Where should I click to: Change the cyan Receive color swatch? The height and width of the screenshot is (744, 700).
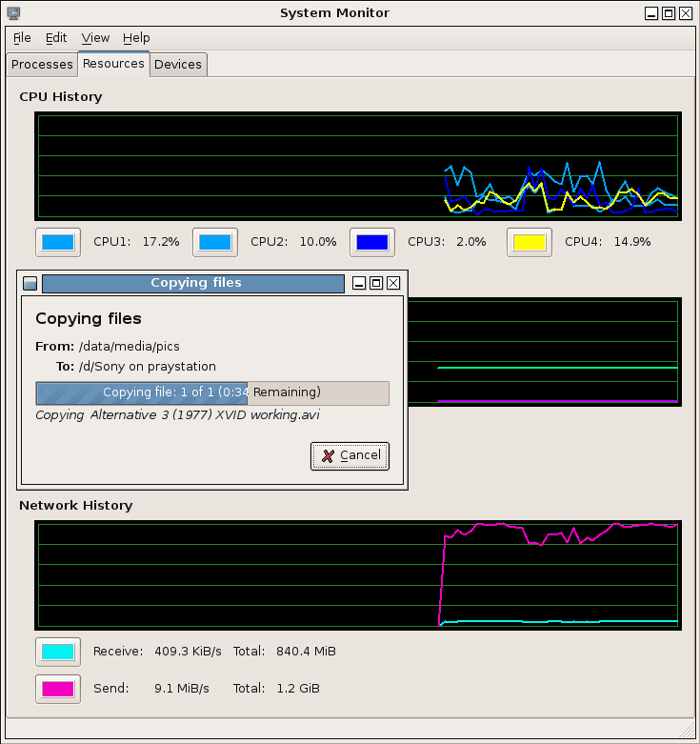pos(58,652)
